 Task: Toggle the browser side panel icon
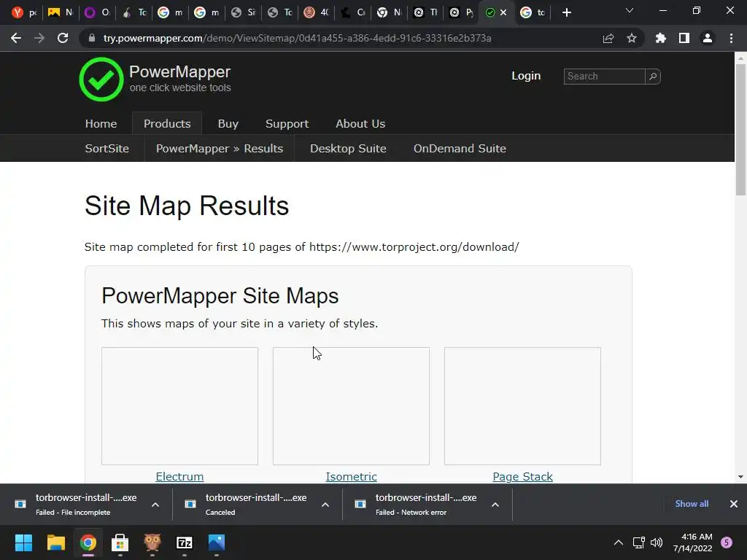684,38
